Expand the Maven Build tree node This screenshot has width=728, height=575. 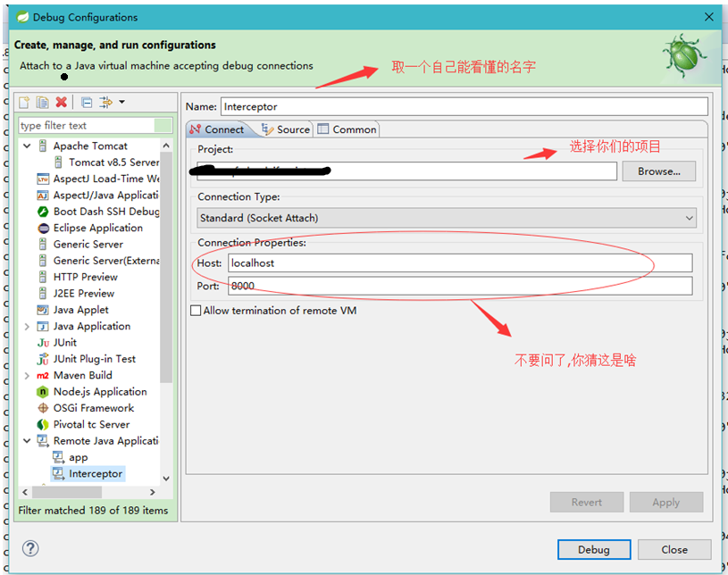pos(27,375)
